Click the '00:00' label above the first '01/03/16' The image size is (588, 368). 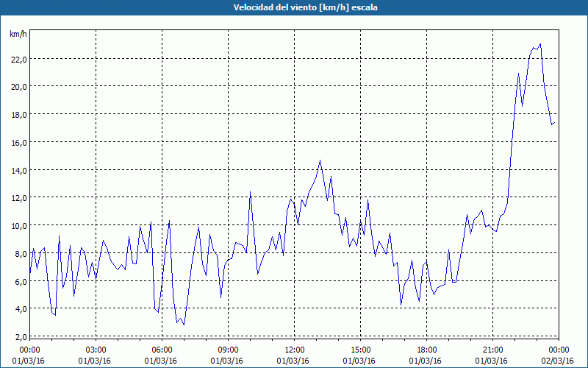29,350
